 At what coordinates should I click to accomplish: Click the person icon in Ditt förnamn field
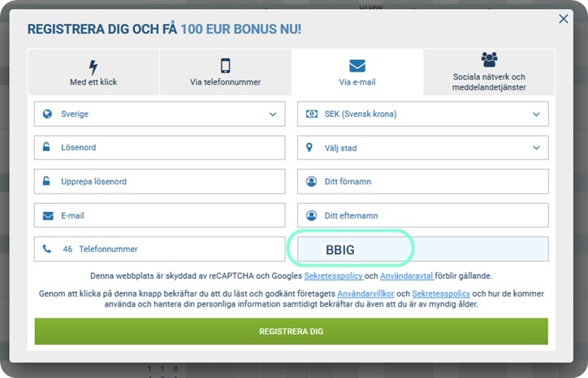coord(311,181)
